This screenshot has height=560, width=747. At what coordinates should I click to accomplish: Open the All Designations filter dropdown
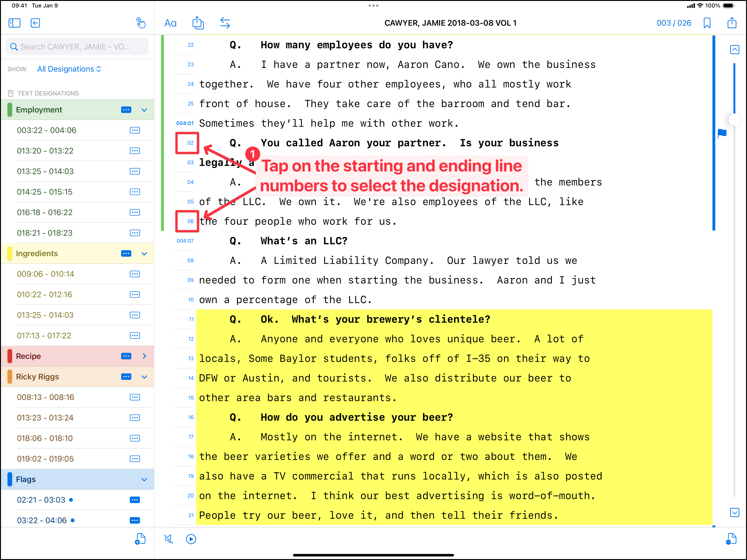click(69, 69)
